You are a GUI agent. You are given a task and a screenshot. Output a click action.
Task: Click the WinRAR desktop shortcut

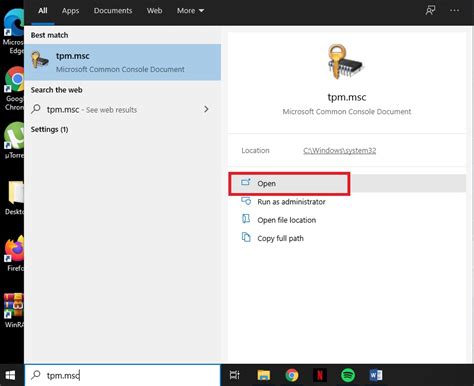click(14, 310)
